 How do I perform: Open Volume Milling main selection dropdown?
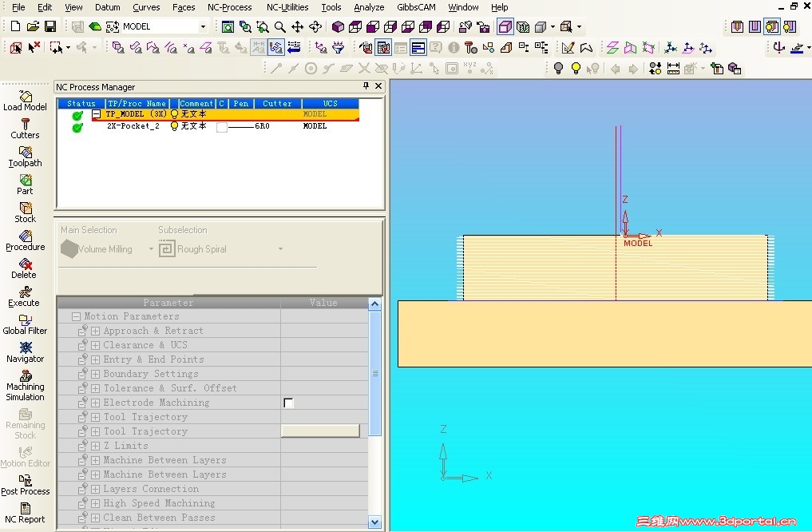151,249
